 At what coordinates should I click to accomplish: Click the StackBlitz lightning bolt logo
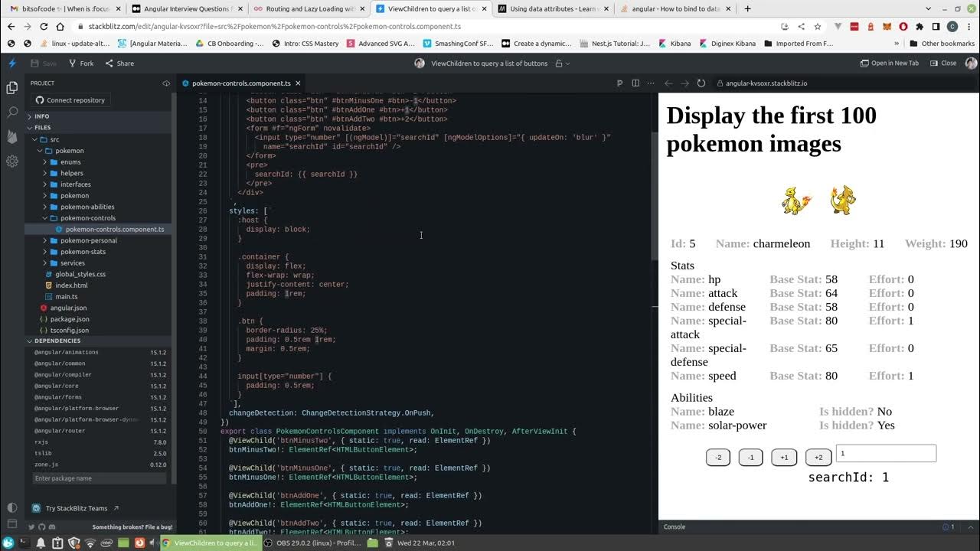point(11,63)
